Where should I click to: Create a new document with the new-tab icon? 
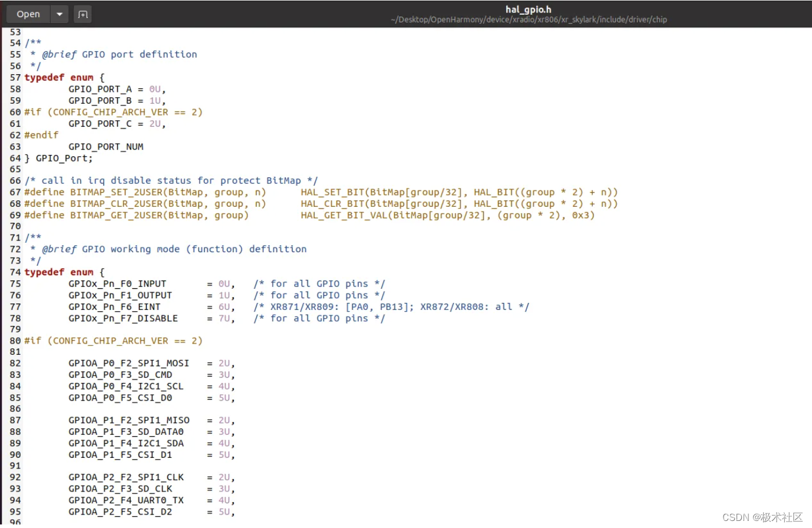83,14
